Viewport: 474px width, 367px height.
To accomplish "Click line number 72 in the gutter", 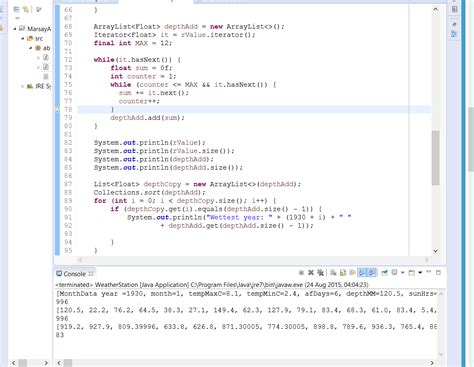I will pyautogui.click(x=68, y=60).
